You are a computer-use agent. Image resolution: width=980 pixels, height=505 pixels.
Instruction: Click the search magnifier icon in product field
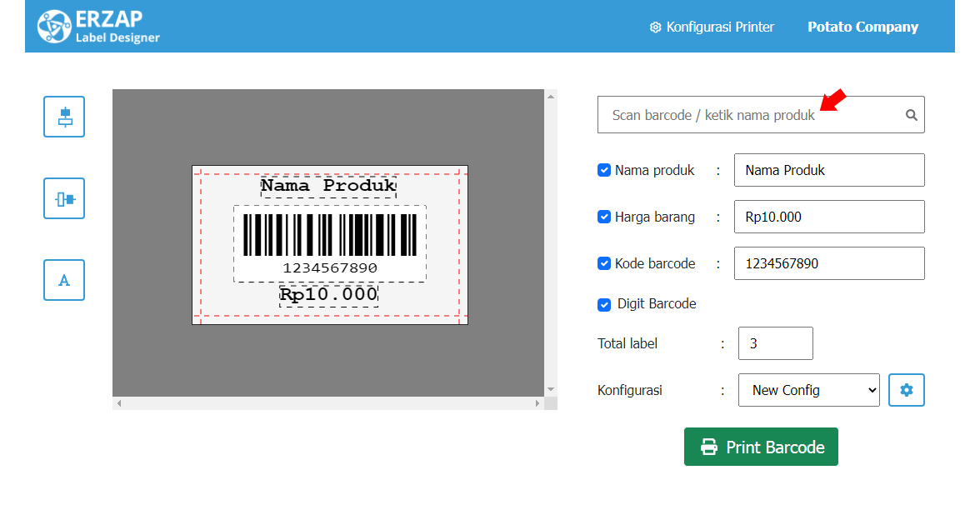(912, 115)
